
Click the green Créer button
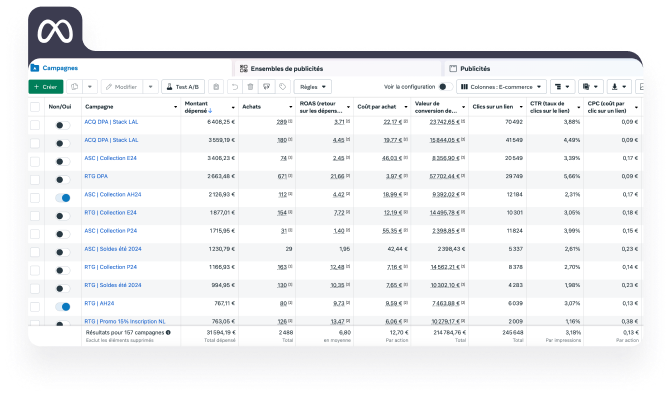pyautogui.click(x=46, y=87)
